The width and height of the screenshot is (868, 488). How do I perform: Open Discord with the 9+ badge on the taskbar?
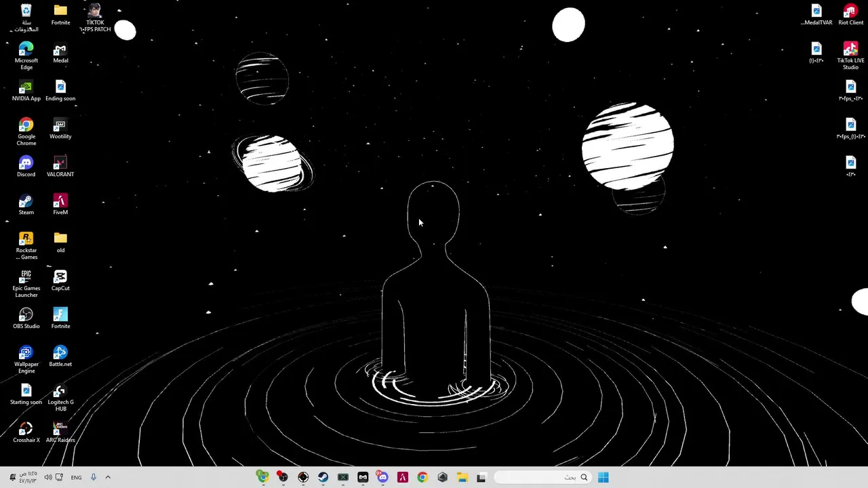[x=382, y=477]
